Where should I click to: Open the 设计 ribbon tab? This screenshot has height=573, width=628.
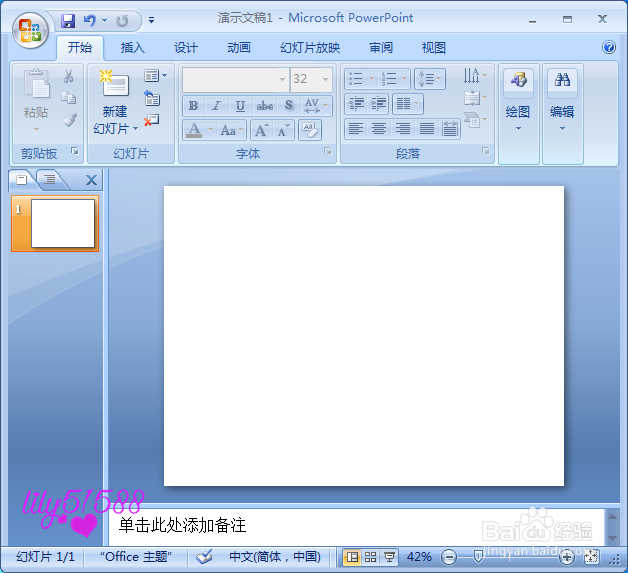[185, 48]
